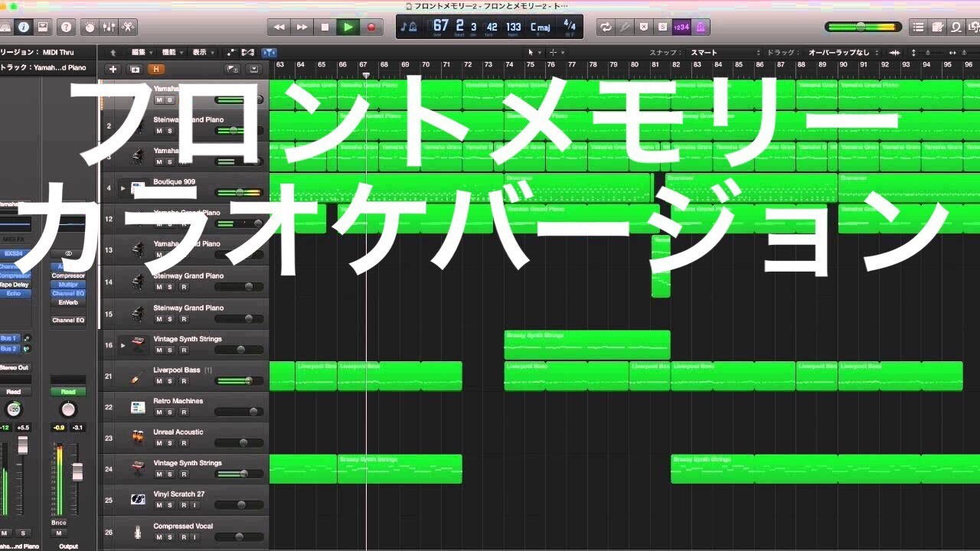Toggle the Waveform zoom button
980x551 pixels.
tap(894, 52)
